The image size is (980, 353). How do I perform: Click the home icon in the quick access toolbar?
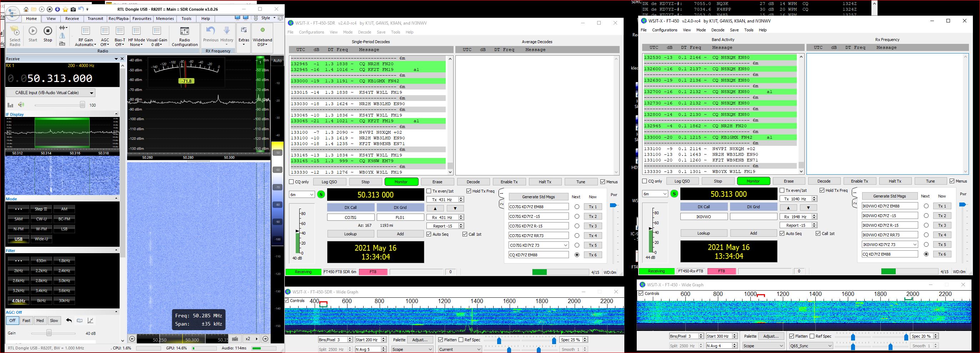[x=26, y=9]
